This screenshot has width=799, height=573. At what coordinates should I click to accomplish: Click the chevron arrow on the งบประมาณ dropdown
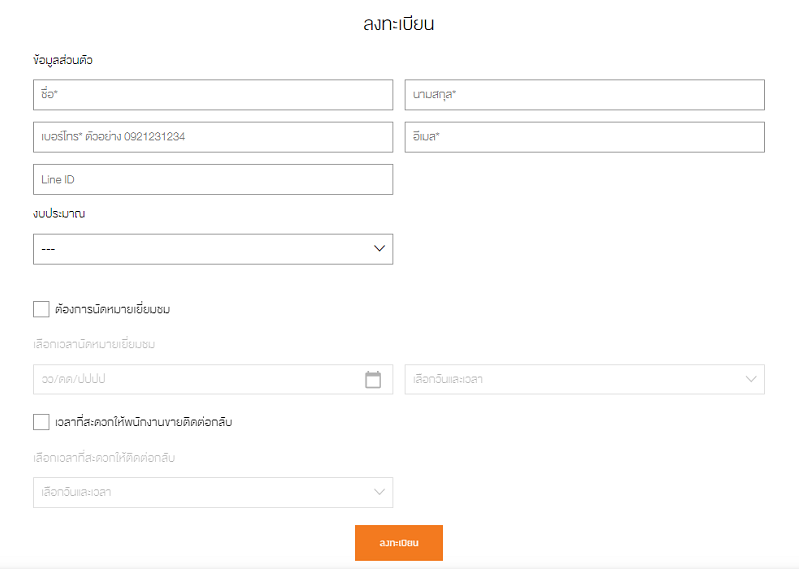(379, 249)
